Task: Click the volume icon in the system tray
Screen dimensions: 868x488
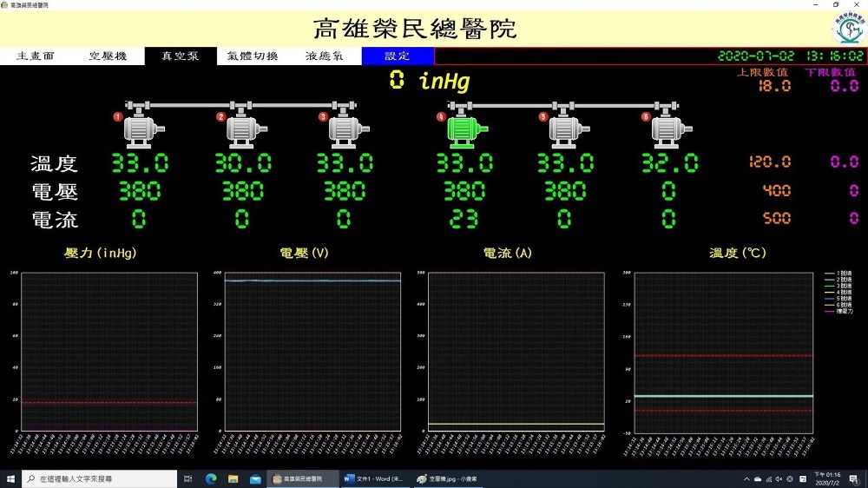Action: coord(779,479)
